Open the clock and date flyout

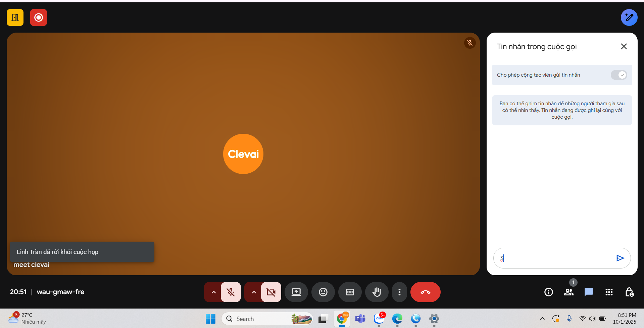point(625,319)
